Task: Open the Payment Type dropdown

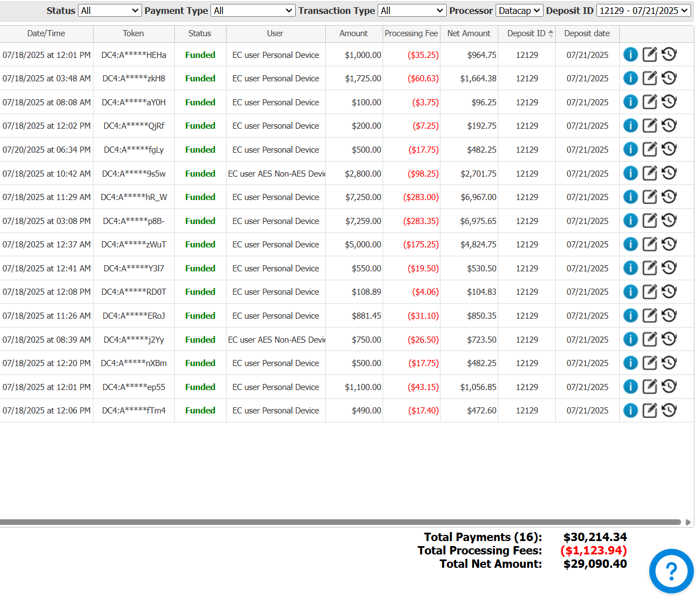Action: [x=253, y=11]
